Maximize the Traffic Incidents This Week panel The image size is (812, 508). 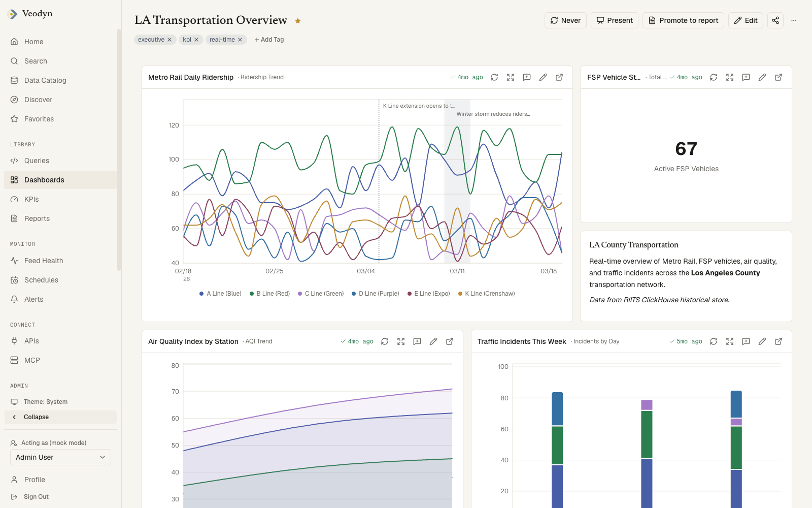[x=730, y=341]
